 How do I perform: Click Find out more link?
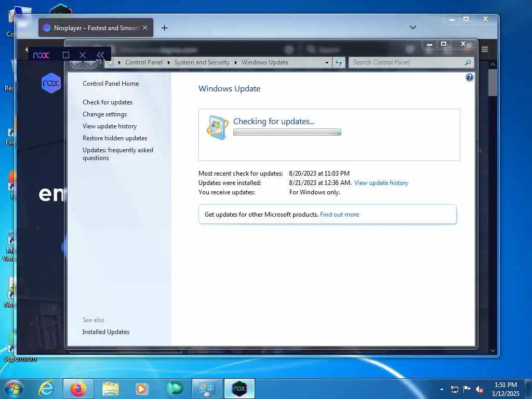pyautogui.click(x=339, y=215)
